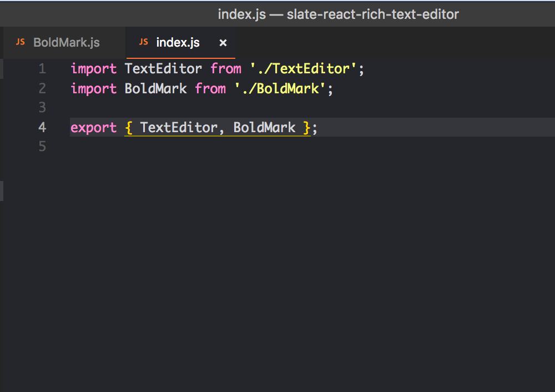Click the closing brace on line 4
555x392 pixels.
[306, 128]
